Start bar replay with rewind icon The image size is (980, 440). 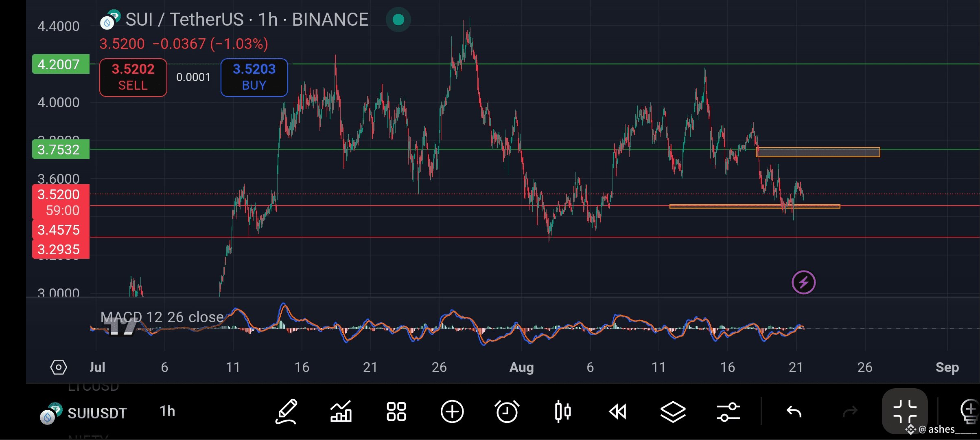coord(618,411)
